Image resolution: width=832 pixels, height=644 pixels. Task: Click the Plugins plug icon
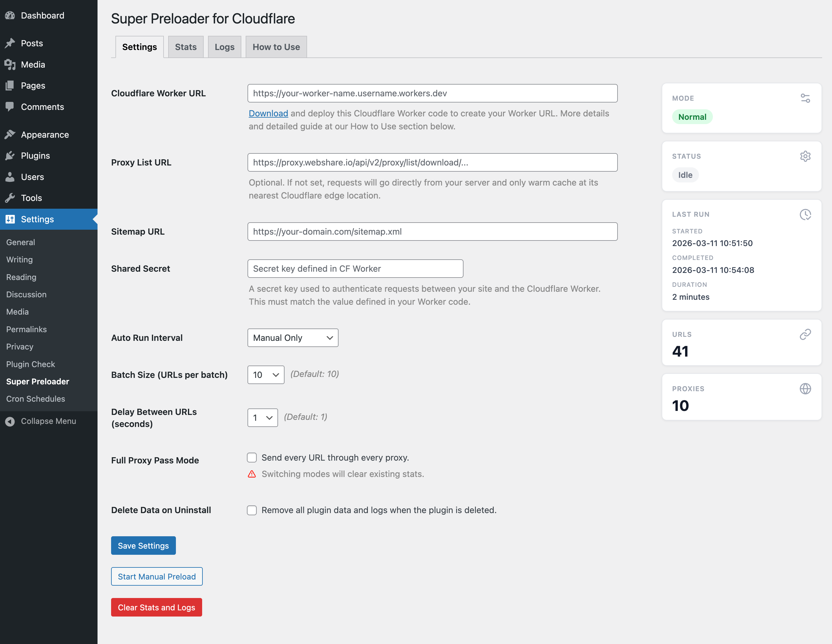(x=10, y=156)
